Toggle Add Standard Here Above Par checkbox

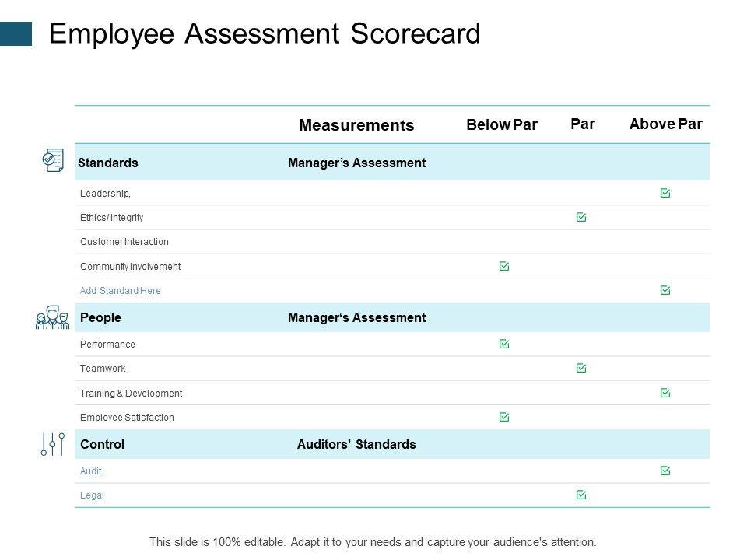665,290
